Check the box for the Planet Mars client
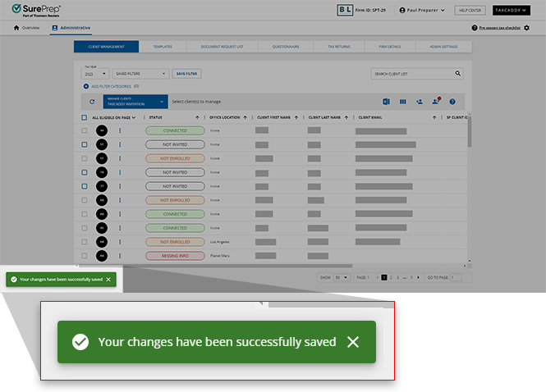This screenshot has height=392, width=546. pos(85,256)
